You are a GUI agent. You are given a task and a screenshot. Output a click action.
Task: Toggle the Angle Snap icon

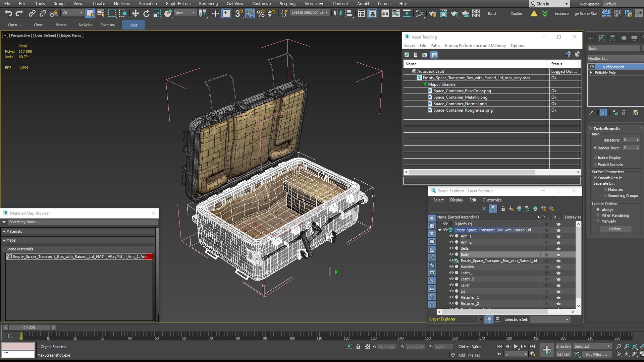tap(250, 13)
